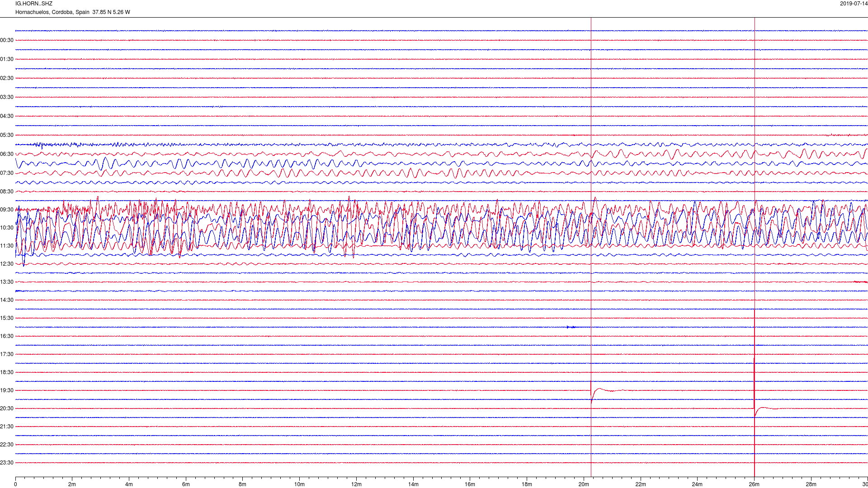Click the 24m axis label
This screenshot has height=488, width=868.
697,484
